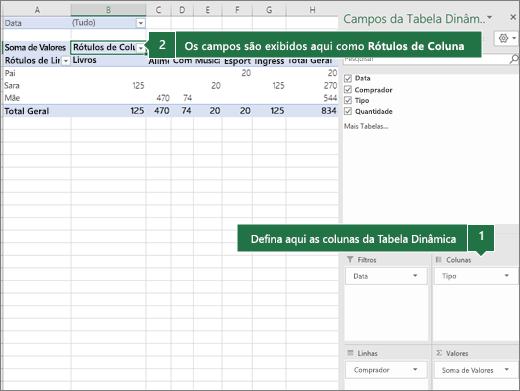Select the 'Sara' row label
520x391 pixels.
[36, 86]
